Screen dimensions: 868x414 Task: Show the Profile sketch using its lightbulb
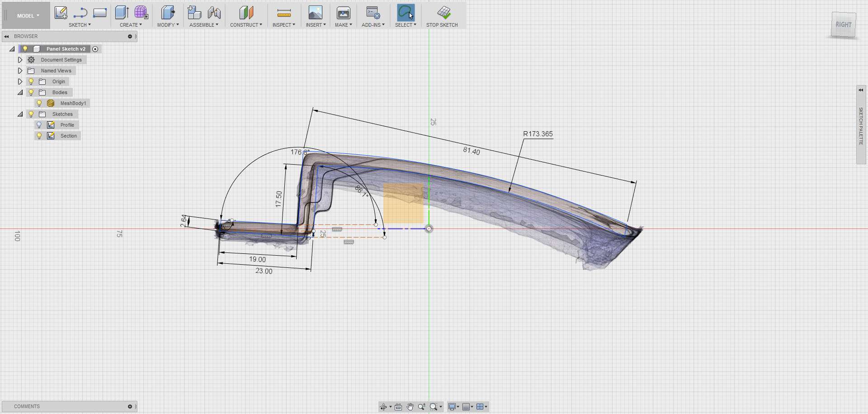[x=39, y=125]
